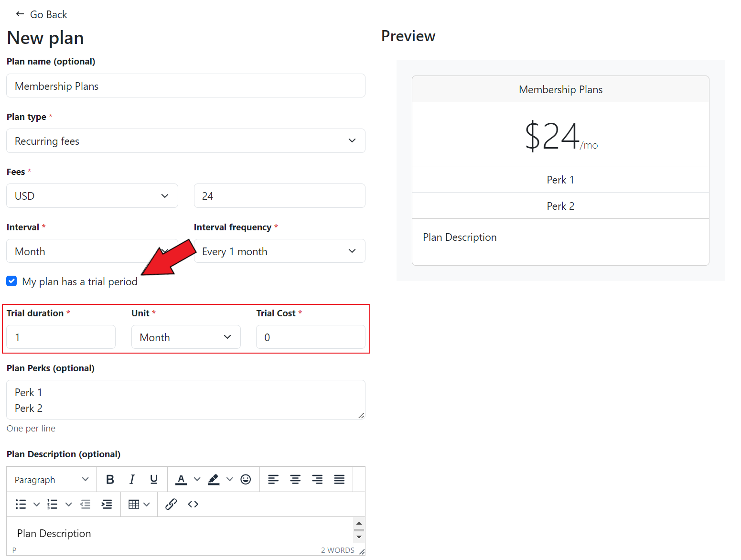Justify the description text

coord(339,479)
